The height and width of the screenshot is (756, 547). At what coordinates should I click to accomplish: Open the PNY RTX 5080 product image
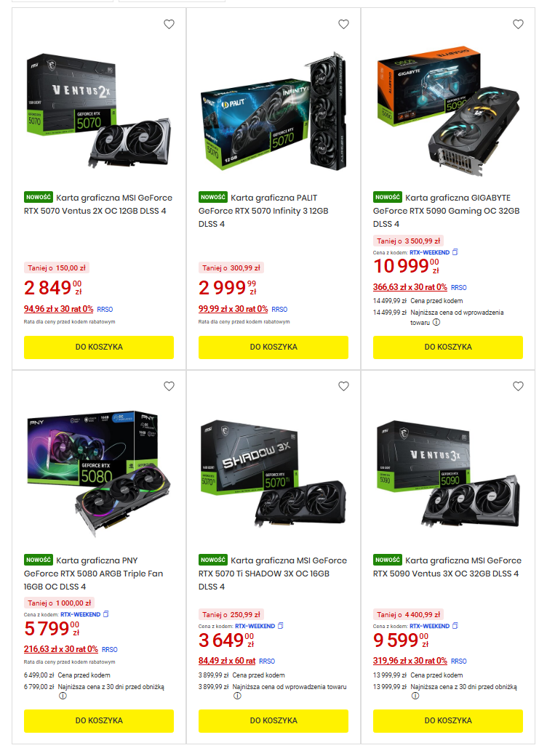click(x=99, y=468)
